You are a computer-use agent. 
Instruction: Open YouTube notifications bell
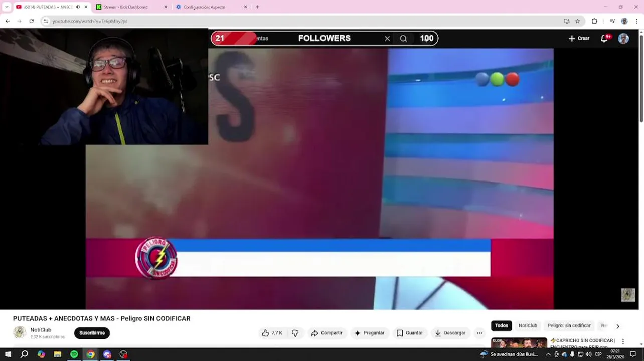605,38
